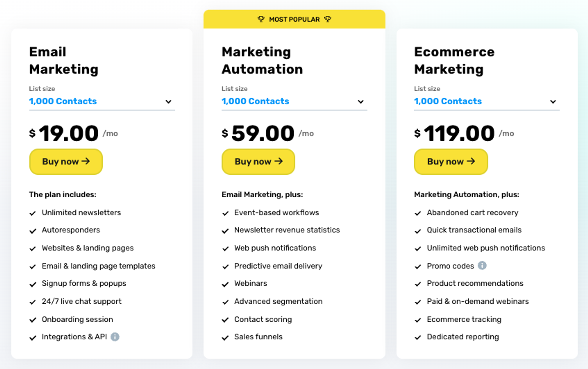Expand Email Marketing list size dropdown
The height and width of the screenshot is (369, 588).
[168, 102]
